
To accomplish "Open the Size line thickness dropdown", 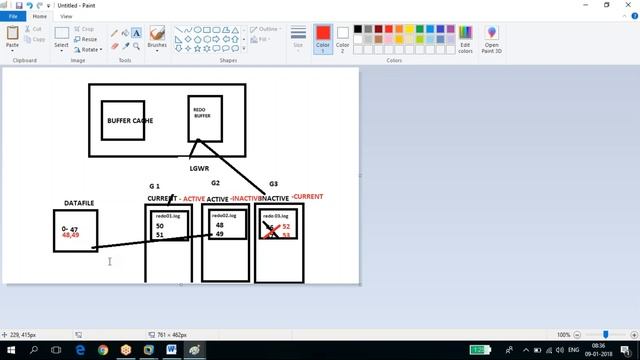I will 298,39.
